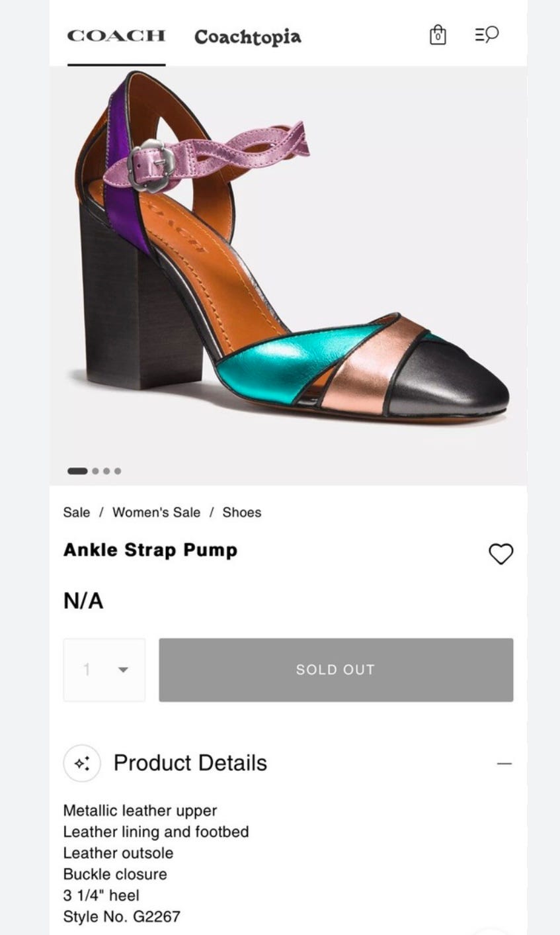560x935 pixels.
Task: Switch to the Coachtopia tab
Action: pyautogui.click(x=247, y=37)
